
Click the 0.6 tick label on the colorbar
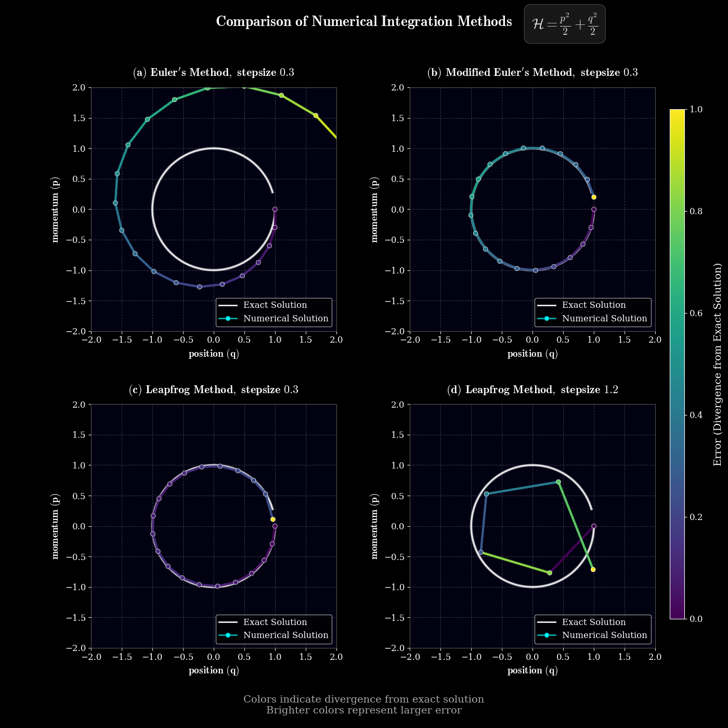[x=696, y=313]
